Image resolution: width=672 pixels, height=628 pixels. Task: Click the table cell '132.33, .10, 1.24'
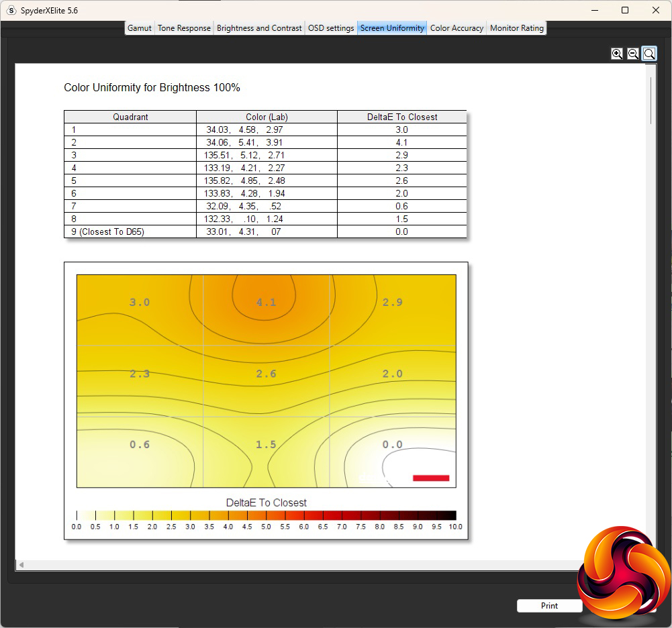(x=267, y=219)
